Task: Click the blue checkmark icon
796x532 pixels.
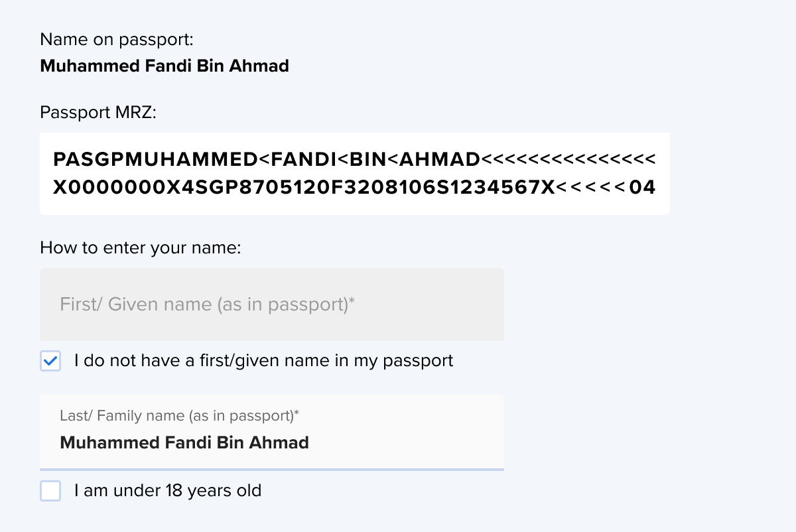Action: tap(50, 362)
